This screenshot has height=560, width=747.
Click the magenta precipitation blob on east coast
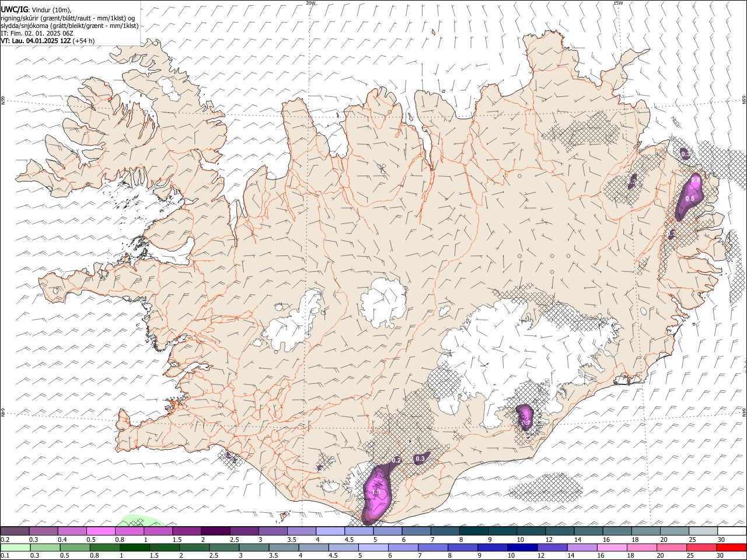coord(690,196)
